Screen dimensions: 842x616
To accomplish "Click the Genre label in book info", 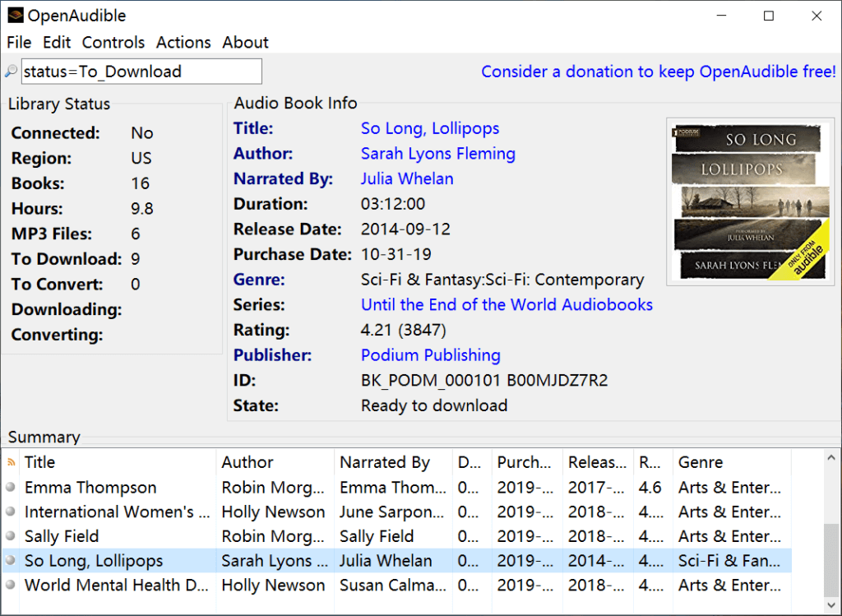I will point(259,280).
